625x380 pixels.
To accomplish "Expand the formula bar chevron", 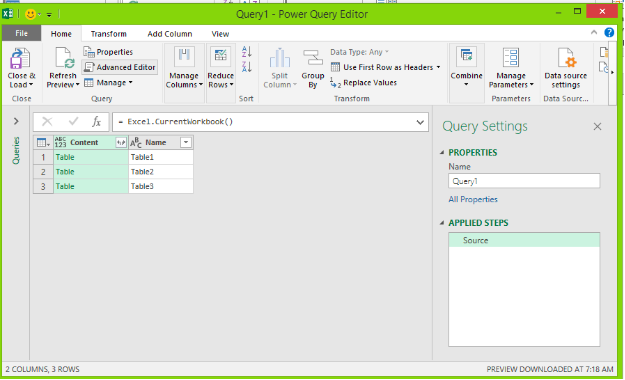I will tap(420, 122).
